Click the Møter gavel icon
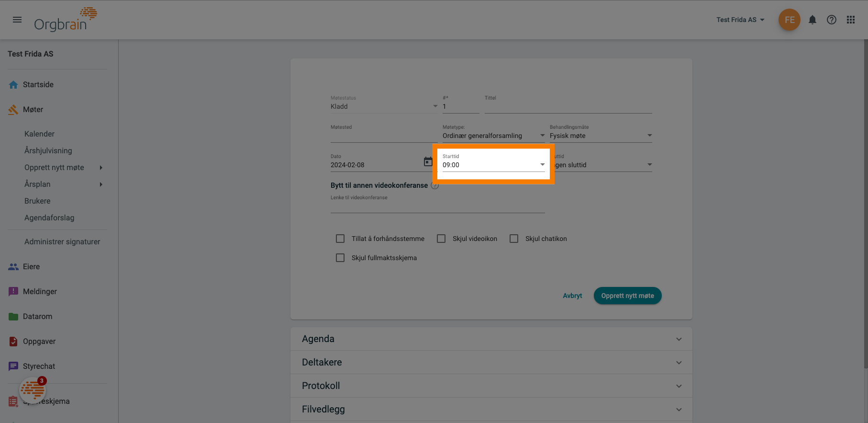 pos(13,110)
